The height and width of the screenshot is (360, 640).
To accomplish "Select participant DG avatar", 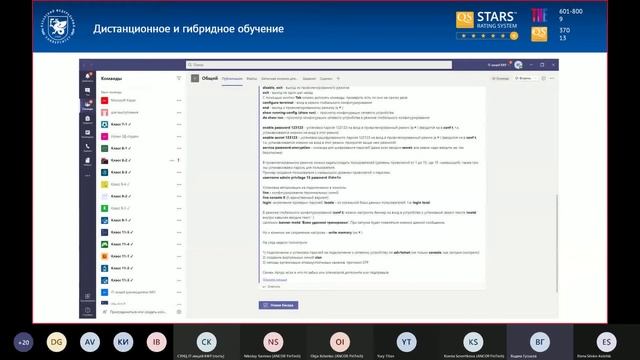I will pos(57,342).
